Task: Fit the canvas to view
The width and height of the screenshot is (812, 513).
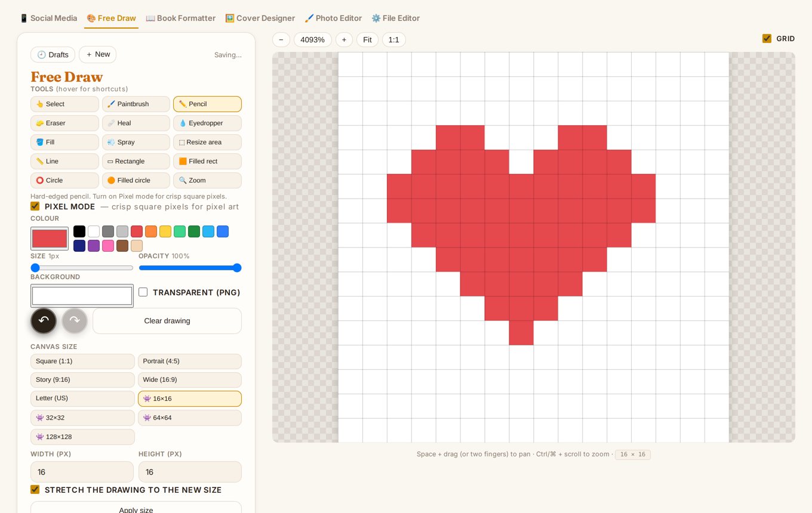Action: (367, 40)
